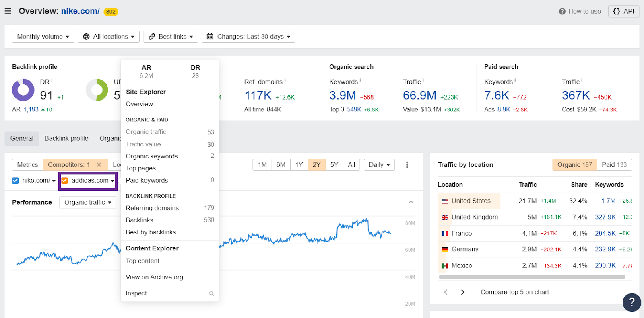This screenshot has width=644, height=318.
Task: Open the API button
Action: click(x=623, y=11)
